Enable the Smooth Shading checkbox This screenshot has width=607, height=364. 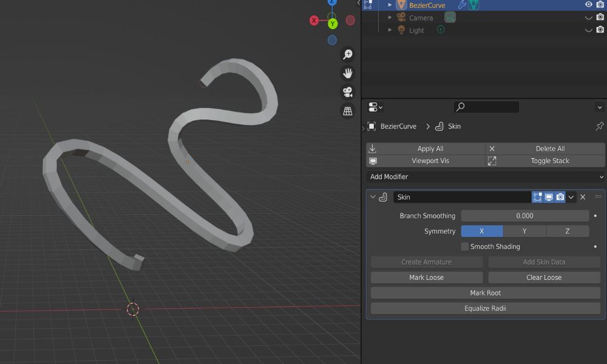pyautogui.click(x=465, y=247)
